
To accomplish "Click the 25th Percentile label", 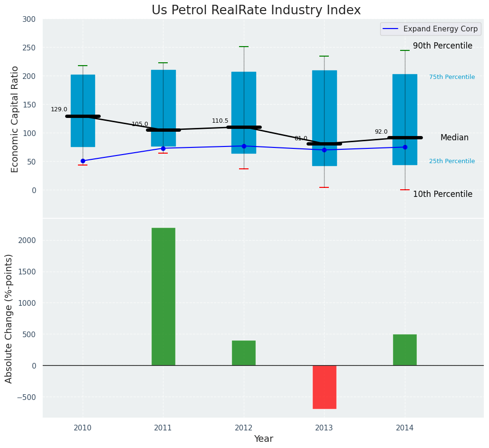I will pyautogui.click(x=451, y=161).
